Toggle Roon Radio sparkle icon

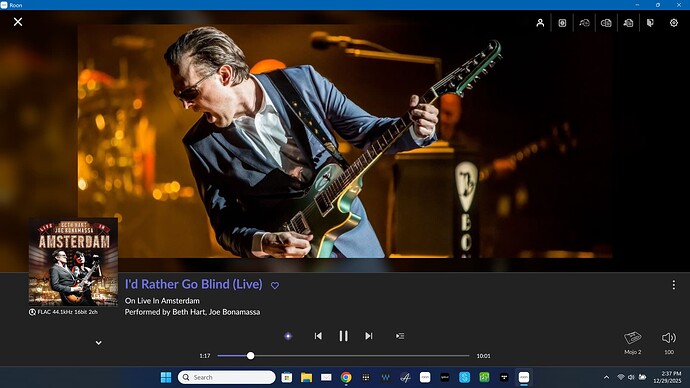pos(288,336)
